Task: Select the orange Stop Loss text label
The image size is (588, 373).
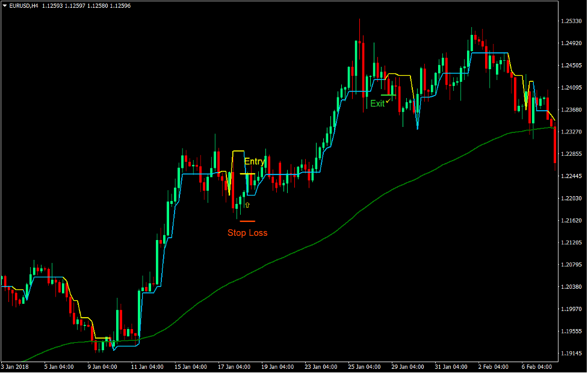Action: (247, 233)
